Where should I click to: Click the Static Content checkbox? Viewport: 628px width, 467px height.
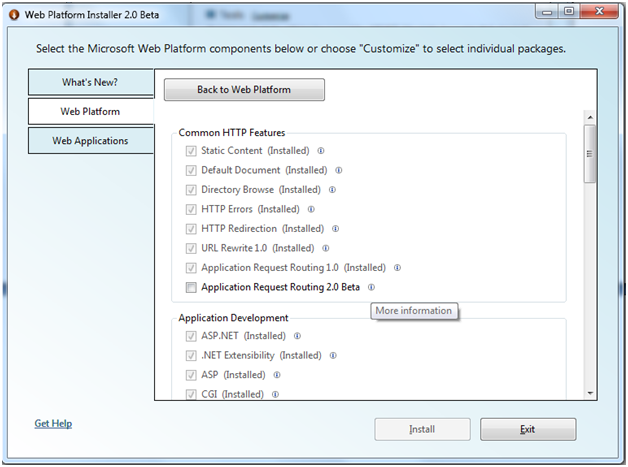point(191,151)
